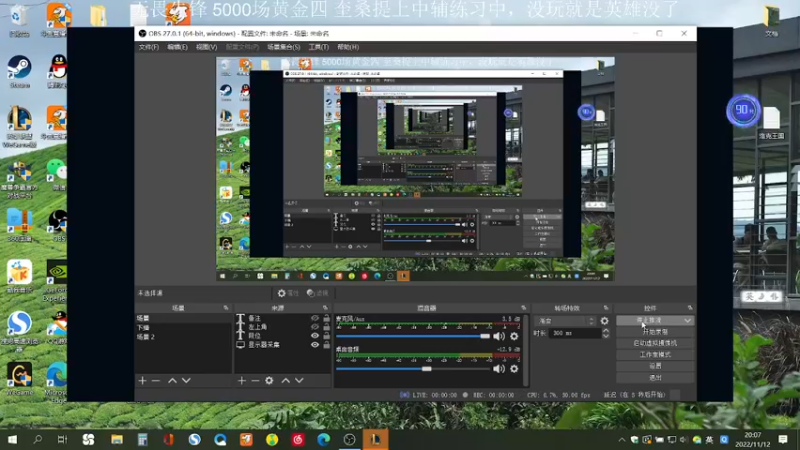Move the scene down in the Scenes list
800x450 pixels.
click(x=186, y=381)
